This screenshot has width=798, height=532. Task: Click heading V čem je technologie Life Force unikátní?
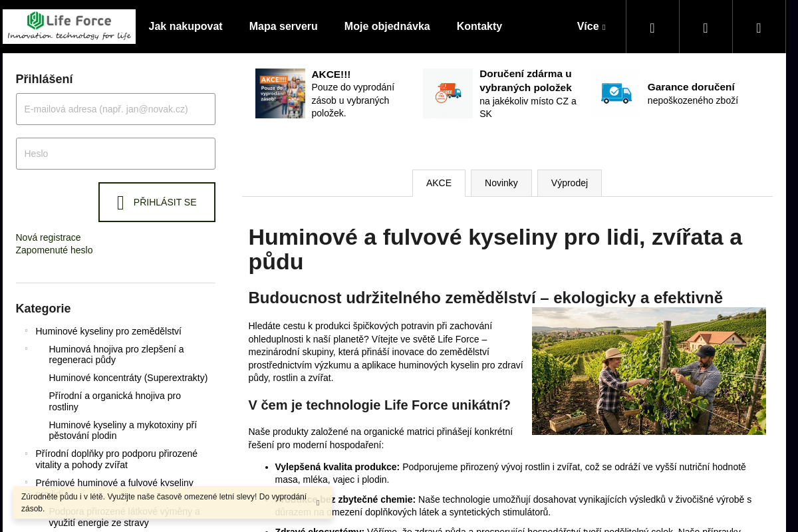click(380, 405)
